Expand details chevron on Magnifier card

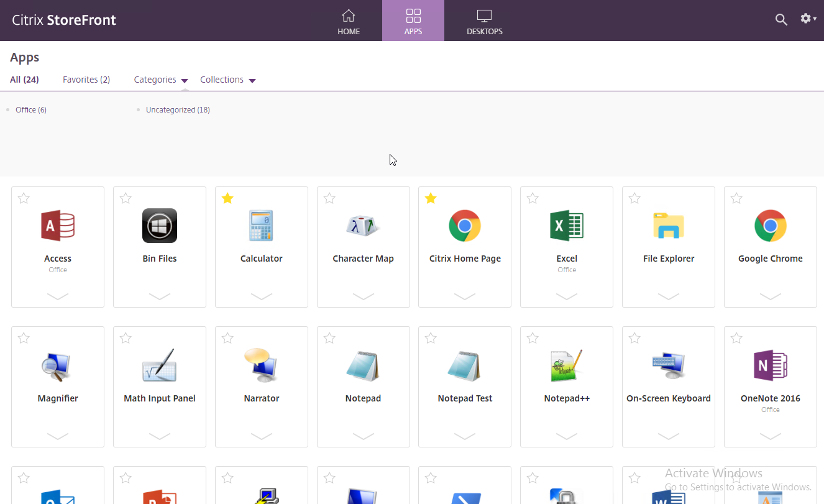click(58, 436)
